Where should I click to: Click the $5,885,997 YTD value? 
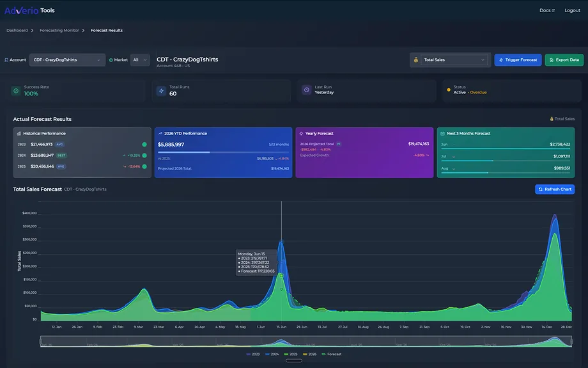(171, 145)
